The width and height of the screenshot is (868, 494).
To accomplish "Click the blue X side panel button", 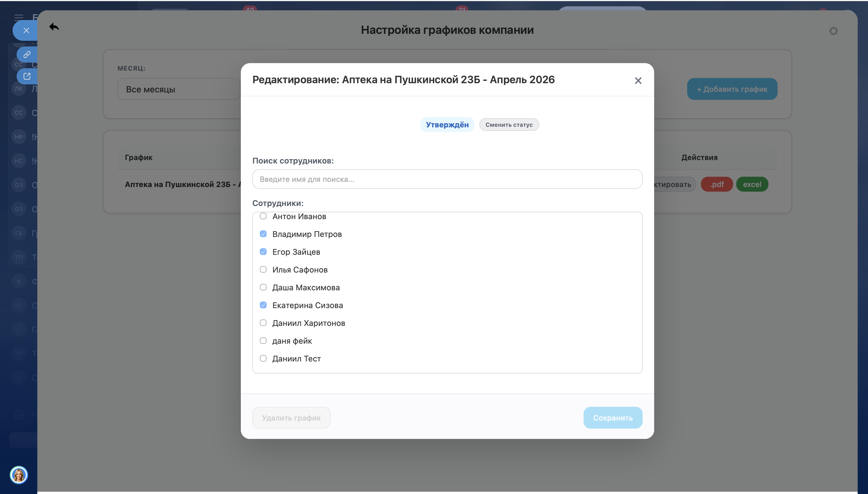I will (26, 30).
